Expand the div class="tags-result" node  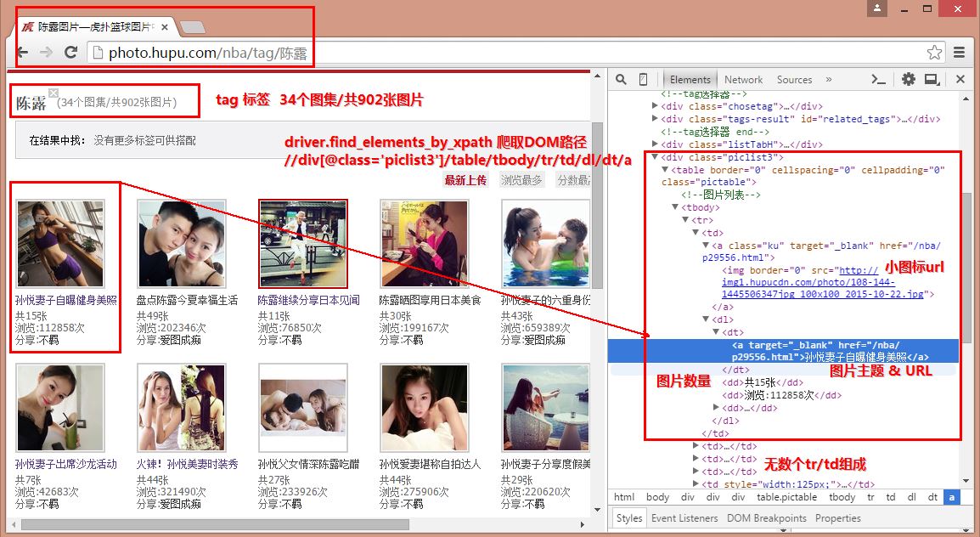(655, 119)
